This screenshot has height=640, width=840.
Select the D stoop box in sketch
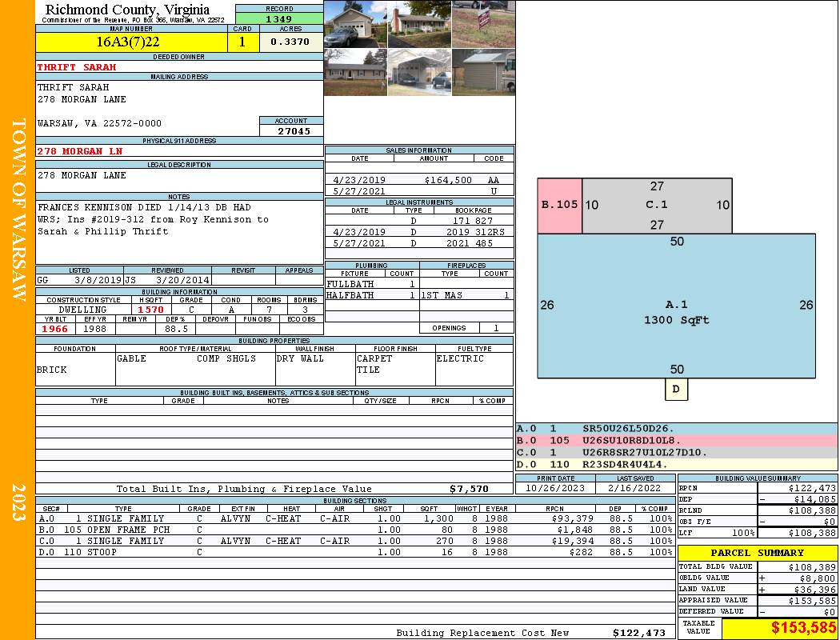[x=676, y=390]
